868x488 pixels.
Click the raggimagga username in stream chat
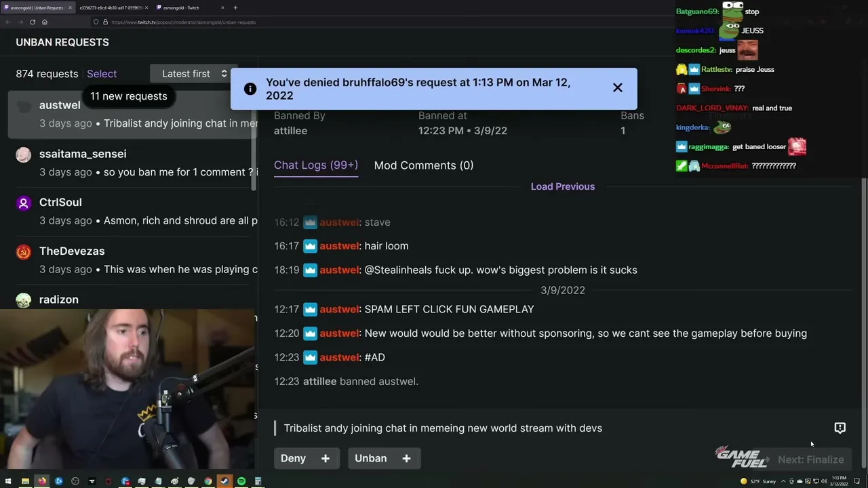[708, 146]
